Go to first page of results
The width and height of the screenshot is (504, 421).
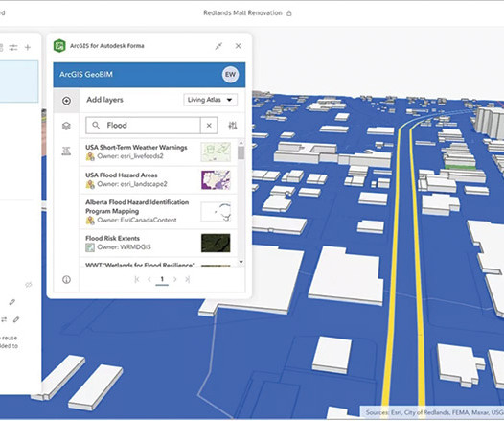coord(137,279)
